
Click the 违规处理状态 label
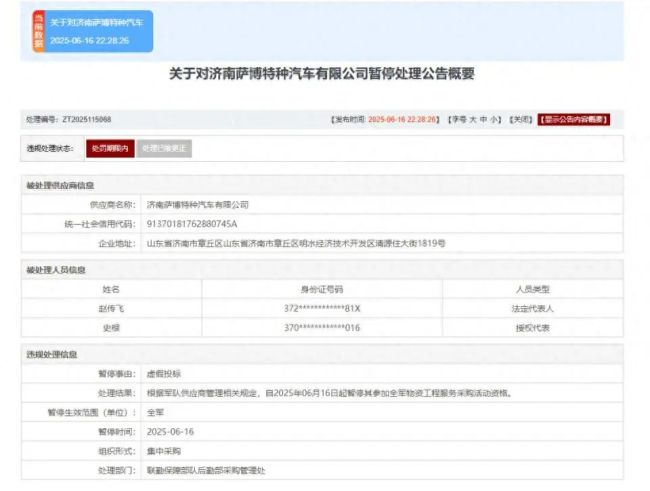tap(50, 148)
